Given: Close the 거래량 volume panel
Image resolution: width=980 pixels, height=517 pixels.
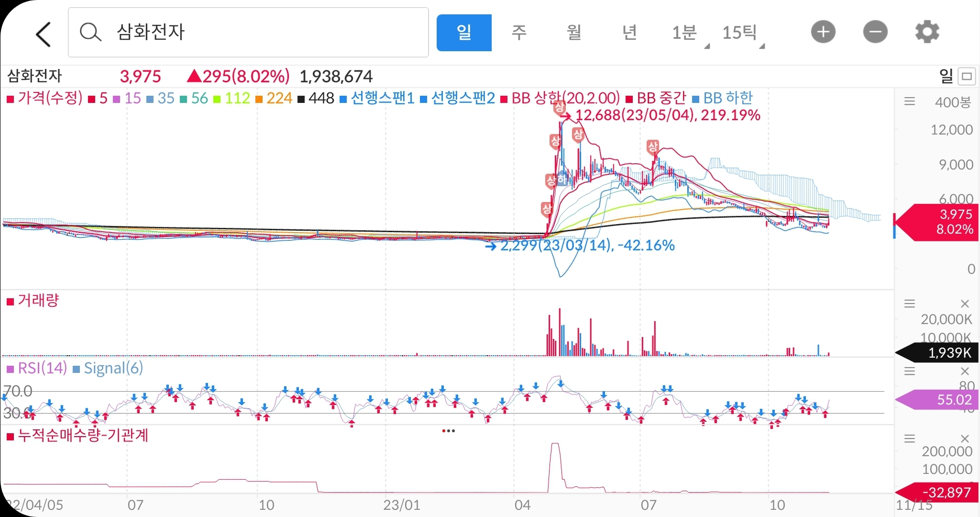Looking at the screenshot, I should point(965,303).
